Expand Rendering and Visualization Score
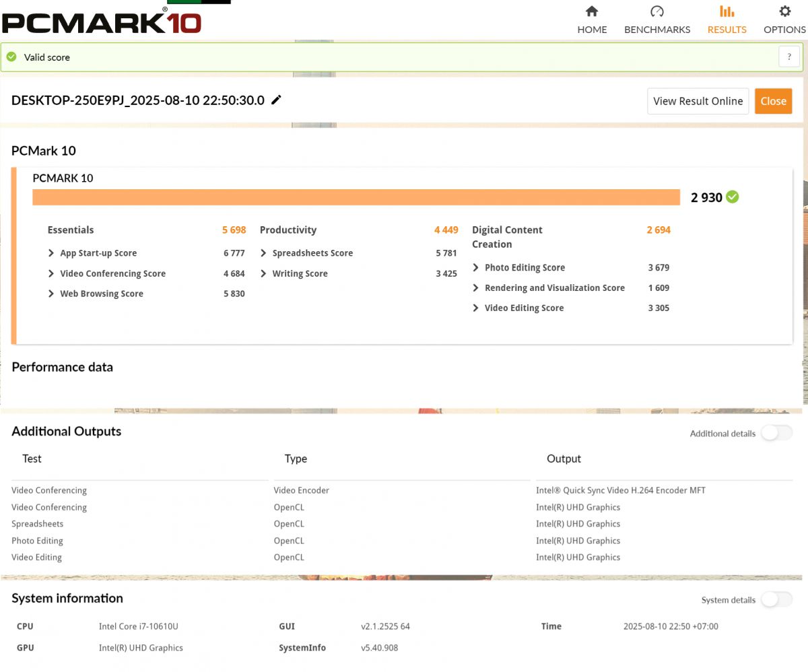The width and height of the screenshot is (808, 672). [476, 288]
